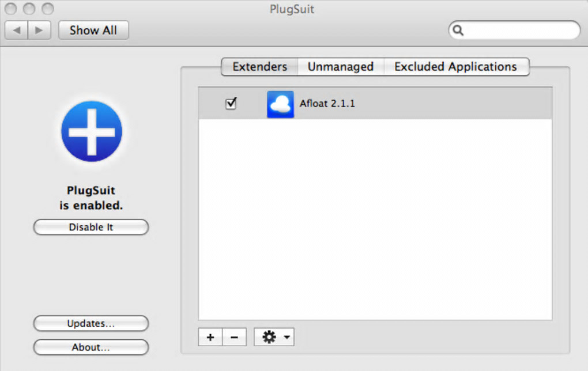Open the Excluded Applications tab
The image size is (588, 371).
click(455, 67)
